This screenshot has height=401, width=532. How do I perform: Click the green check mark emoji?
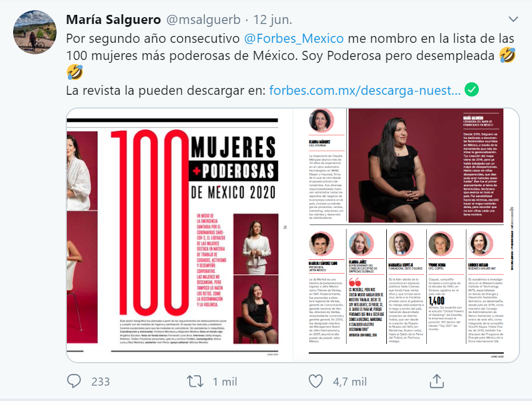click(471, 90)
